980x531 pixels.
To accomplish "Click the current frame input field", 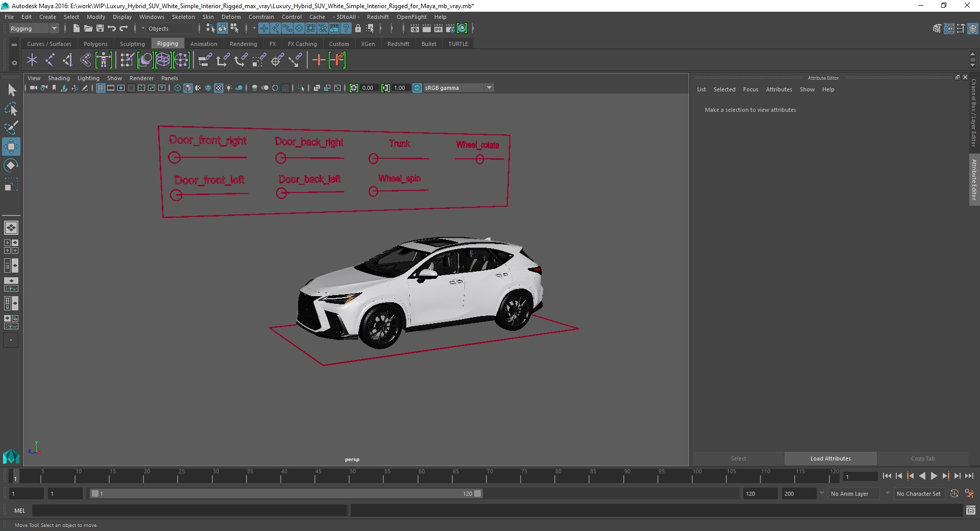I will pos(861,476).
